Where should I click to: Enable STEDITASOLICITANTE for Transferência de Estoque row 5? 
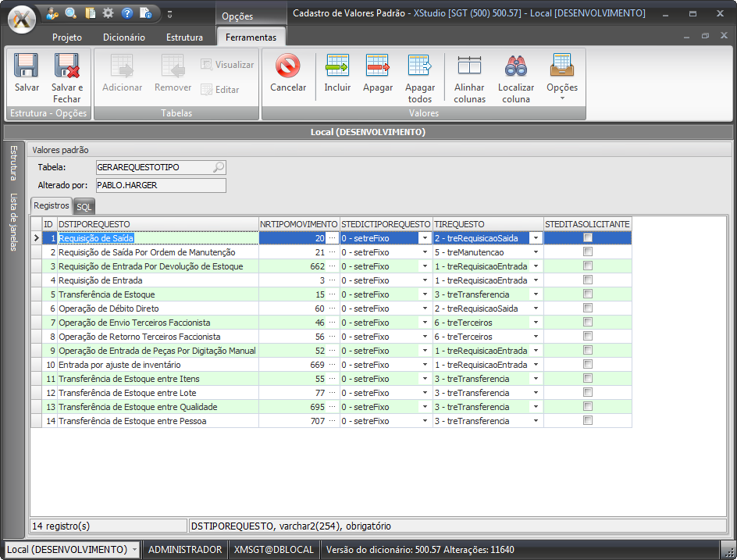[x=588, y=294]
